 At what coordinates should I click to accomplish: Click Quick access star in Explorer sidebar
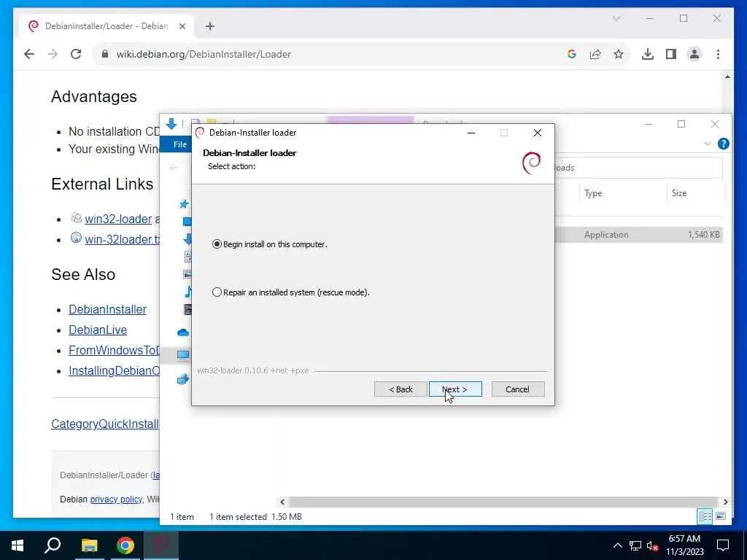(184, 204)
